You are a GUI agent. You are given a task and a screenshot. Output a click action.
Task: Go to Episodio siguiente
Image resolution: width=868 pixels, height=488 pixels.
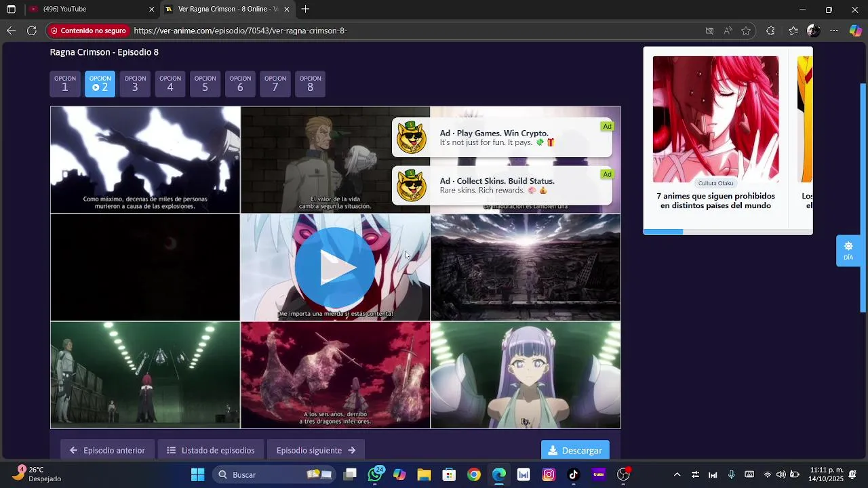click(316, 450)
